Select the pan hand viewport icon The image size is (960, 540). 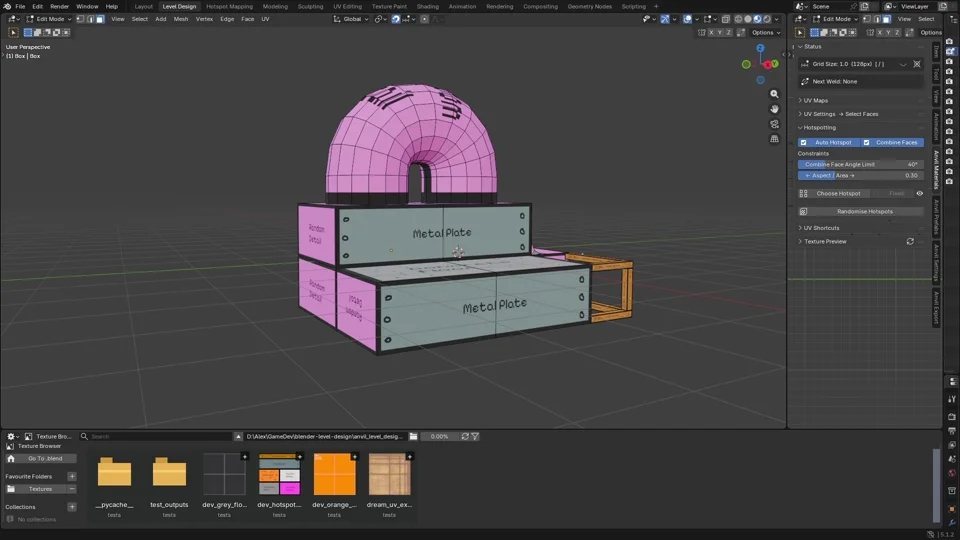tap(774, 109)
